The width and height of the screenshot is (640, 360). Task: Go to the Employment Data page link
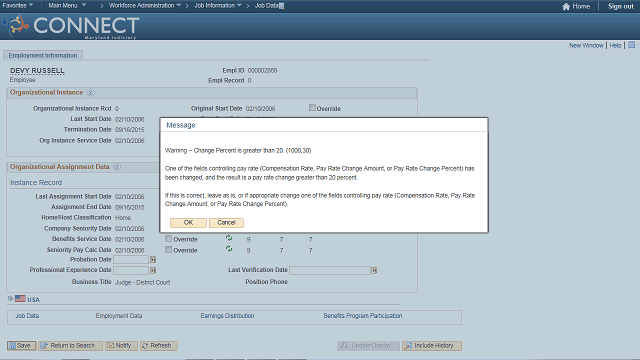[119, 316]
